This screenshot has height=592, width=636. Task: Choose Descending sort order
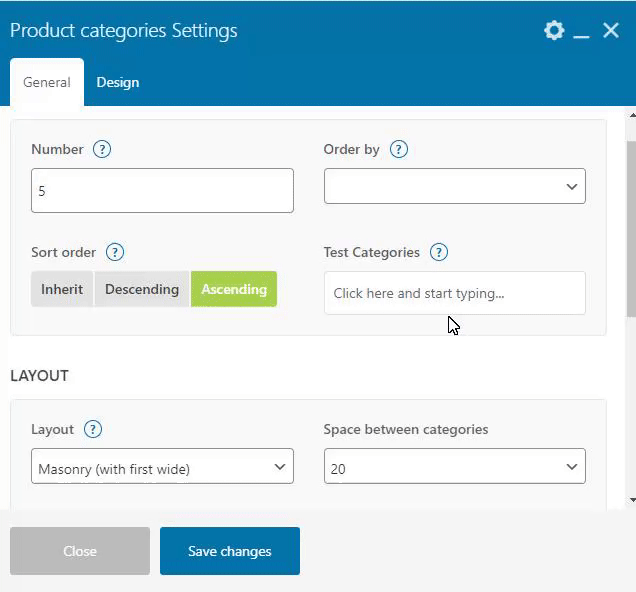tap(142, 289)
